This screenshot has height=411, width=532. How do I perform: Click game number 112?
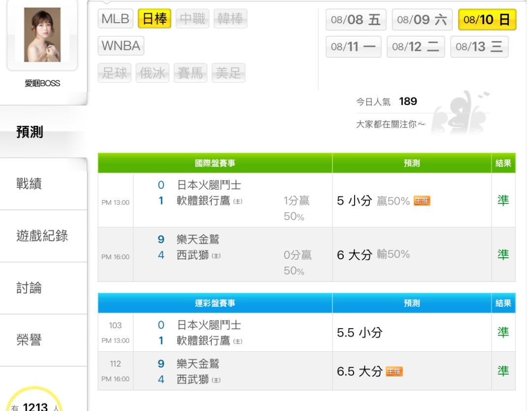(x=115, y=364)
